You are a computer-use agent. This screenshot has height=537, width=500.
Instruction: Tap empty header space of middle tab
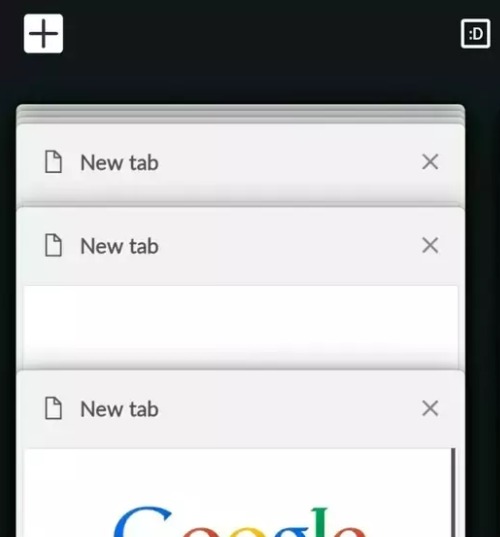point(289,245)
